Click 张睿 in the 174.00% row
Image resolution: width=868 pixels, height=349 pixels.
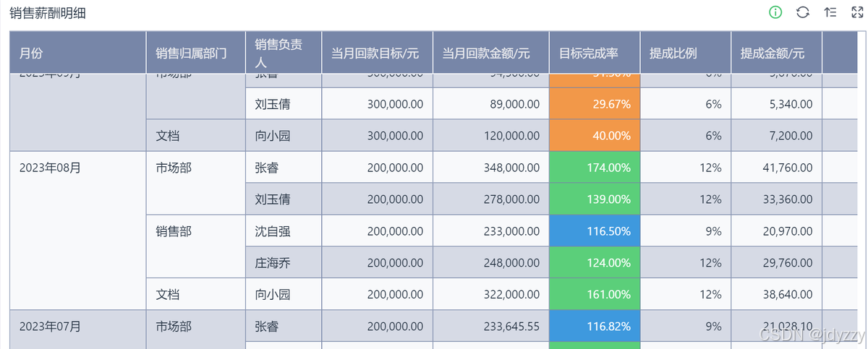[284, 168]
